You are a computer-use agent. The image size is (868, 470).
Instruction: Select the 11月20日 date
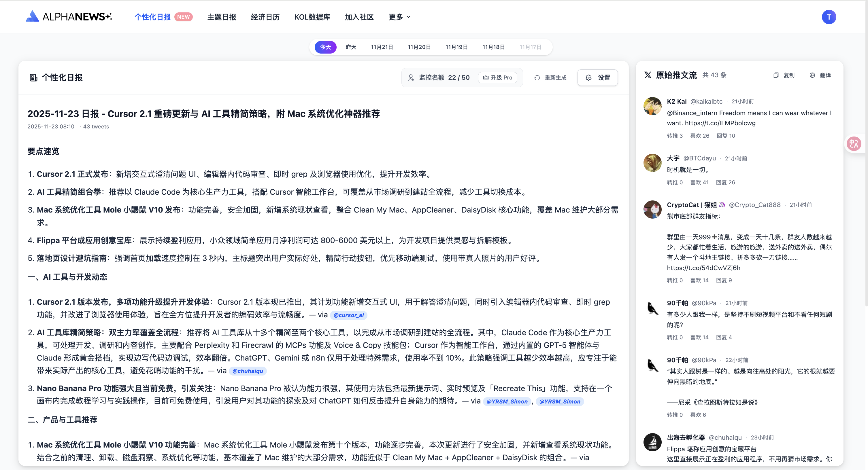click(419, 47)
